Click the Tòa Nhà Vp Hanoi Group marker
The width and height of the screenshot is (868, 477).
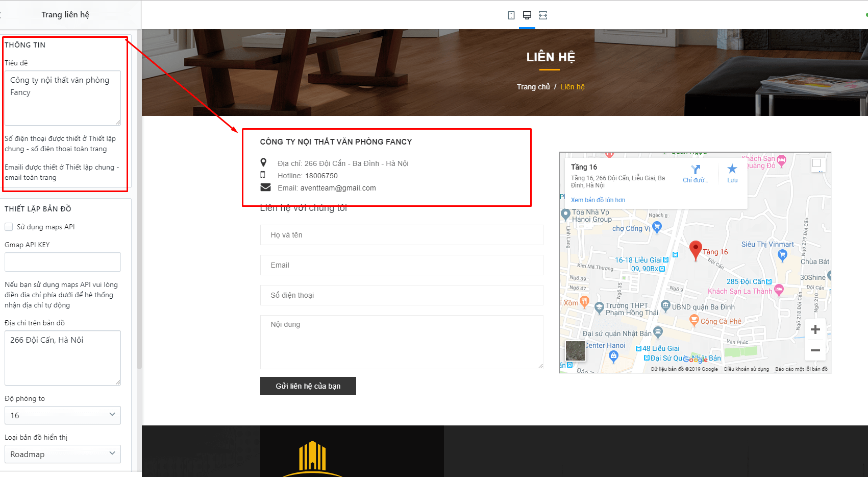565,214
